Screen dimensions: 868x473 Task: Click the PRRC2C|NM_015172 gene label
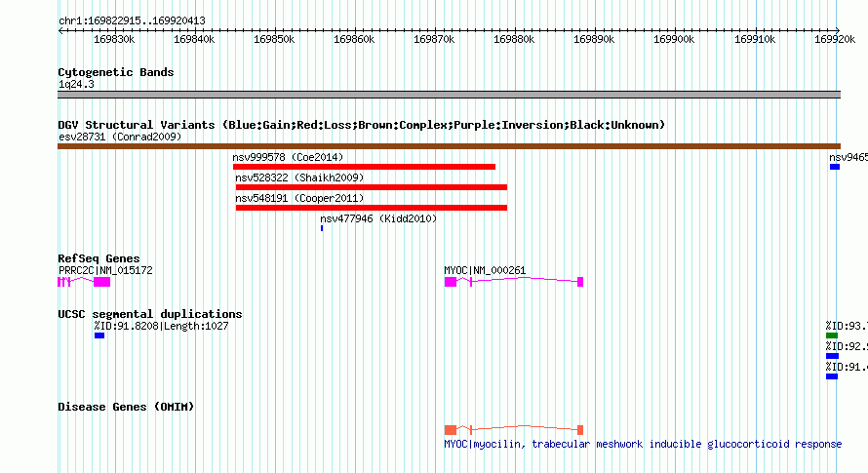click(x=105, y=270)
